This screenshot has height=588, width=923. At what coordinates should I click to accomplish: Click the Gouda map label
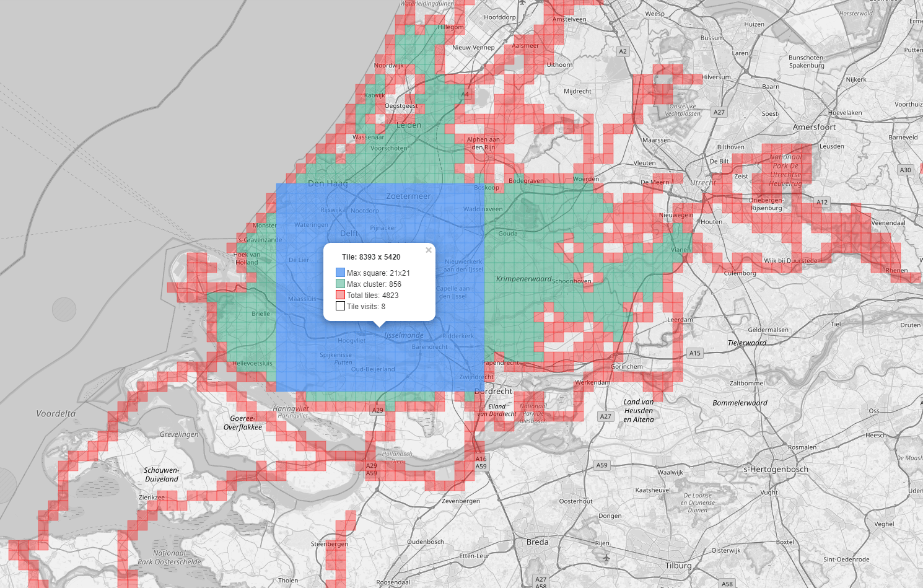tap(508, 234)
